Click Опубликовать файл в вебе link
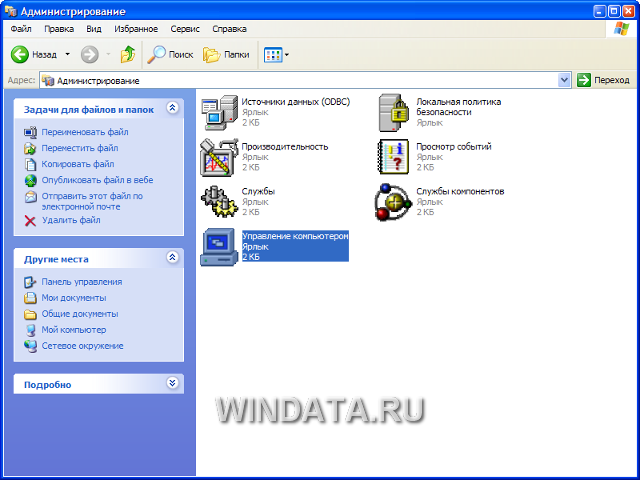The height and width of the screenshot is (480, 640). 98,180
